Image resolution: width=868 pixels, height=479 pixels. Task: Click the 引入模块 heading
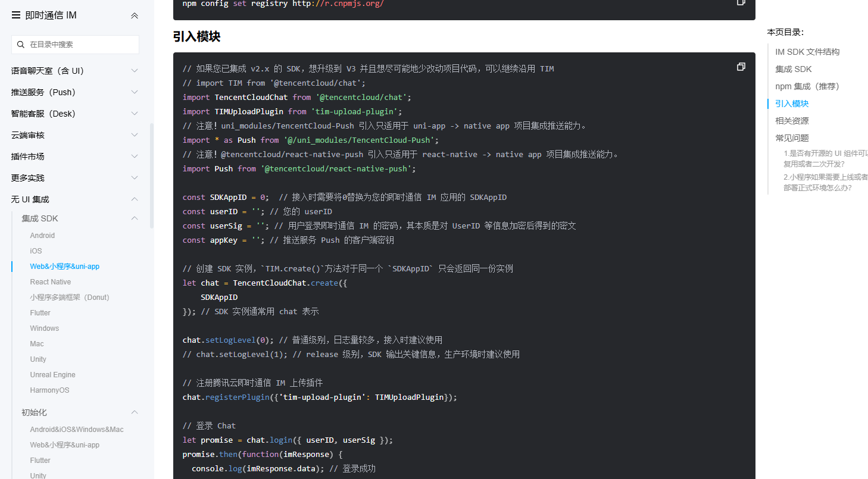tap(196, 37)
